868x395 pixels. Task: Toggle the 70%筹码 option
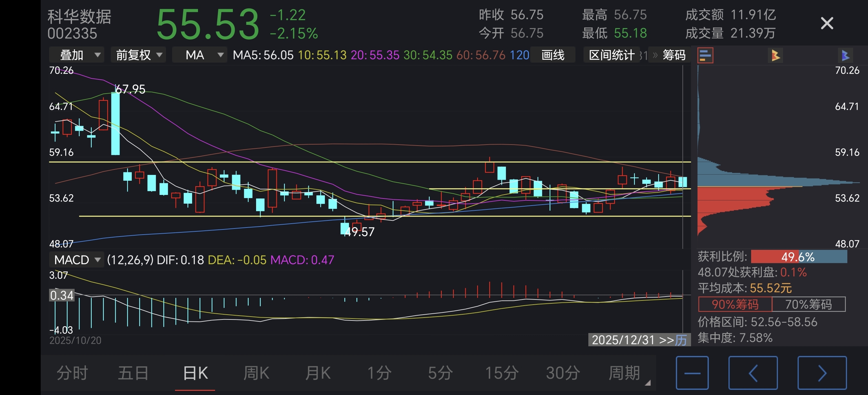[x=808, y=304]
